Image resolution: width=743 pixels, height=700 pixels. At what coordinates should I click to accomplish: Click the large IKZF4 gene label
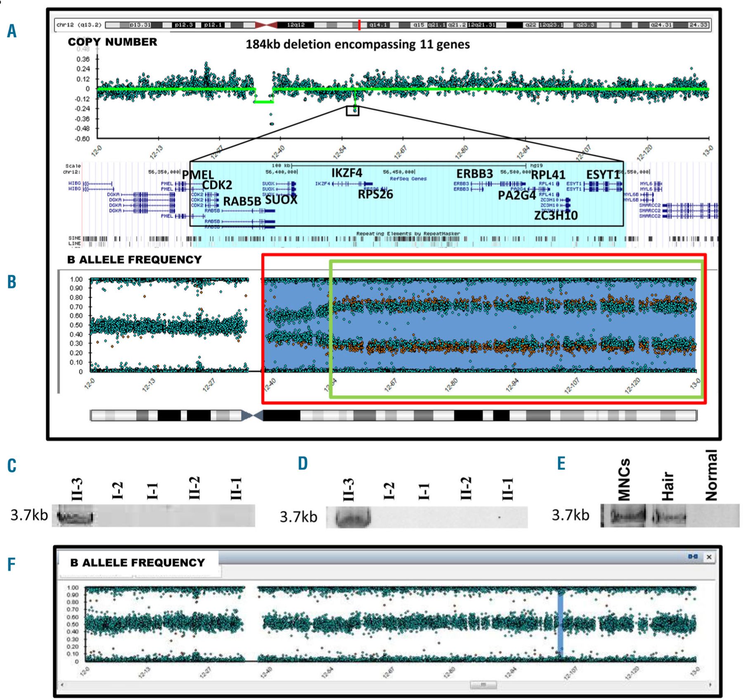[346, 173]
